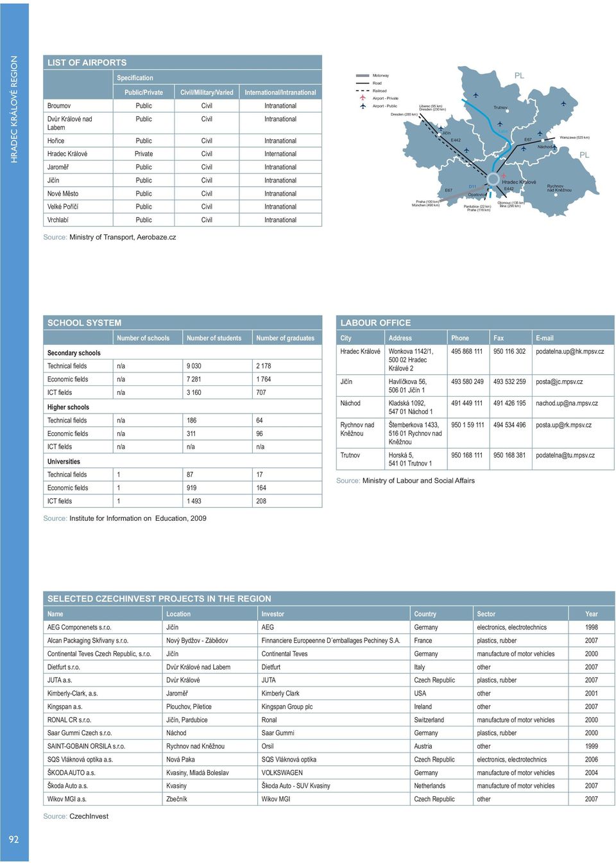The width and height of the screenshot is (616, 863).
Task: Click the Velké Poříčí airport name
Action: tap(63, 207)
